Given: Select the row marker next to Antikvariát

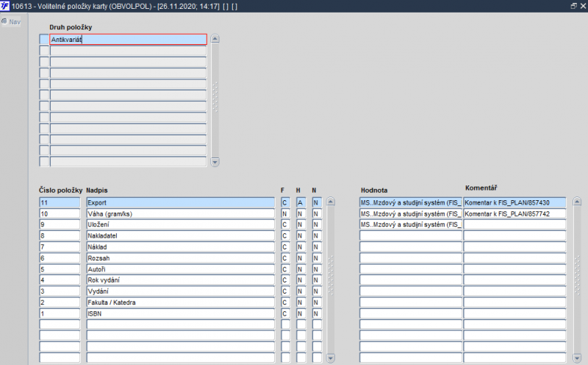Looking at the screenshot, I should pos(44,40).
